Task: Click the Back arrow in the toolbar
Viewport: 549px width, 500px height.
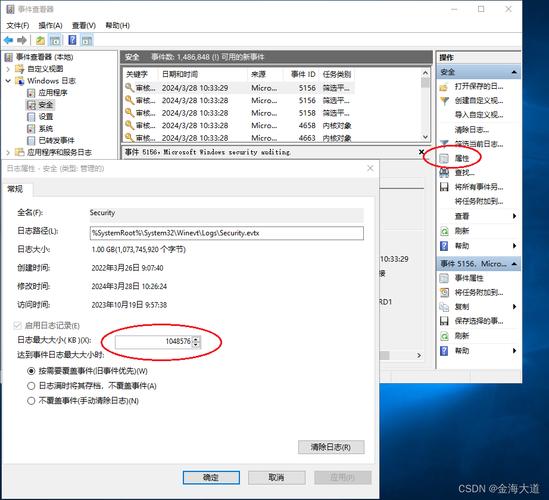Action: [9, 40]
